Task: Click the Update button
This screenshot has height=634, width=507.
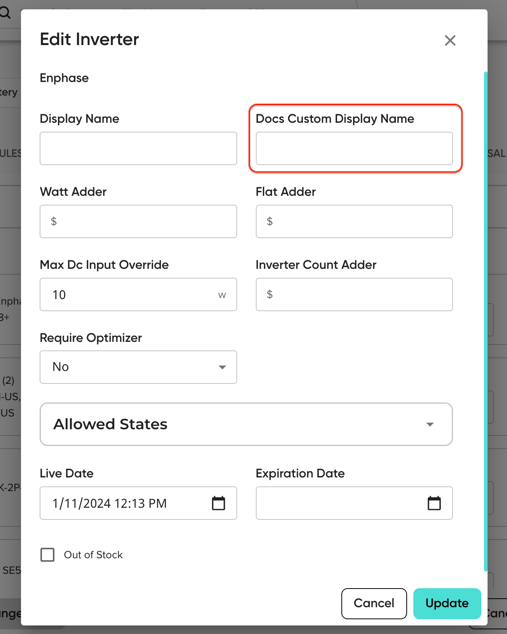Action: (447, 603)
